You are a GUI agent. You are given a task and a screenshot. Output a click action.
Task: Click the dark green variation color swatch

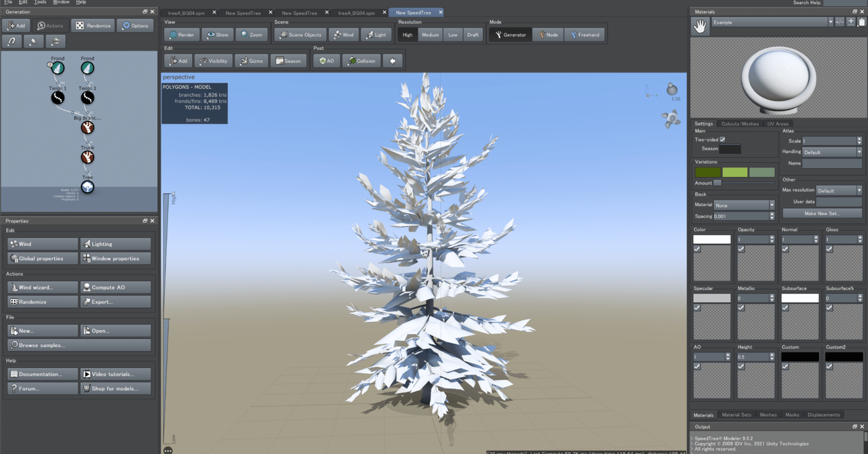[708, 172]
